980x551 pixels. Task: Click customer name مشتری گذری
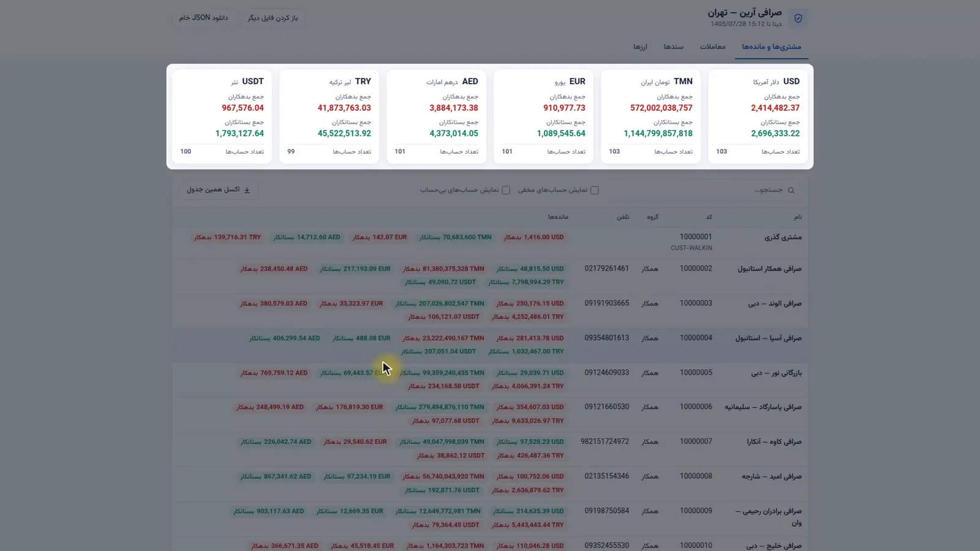click(783, 237)
